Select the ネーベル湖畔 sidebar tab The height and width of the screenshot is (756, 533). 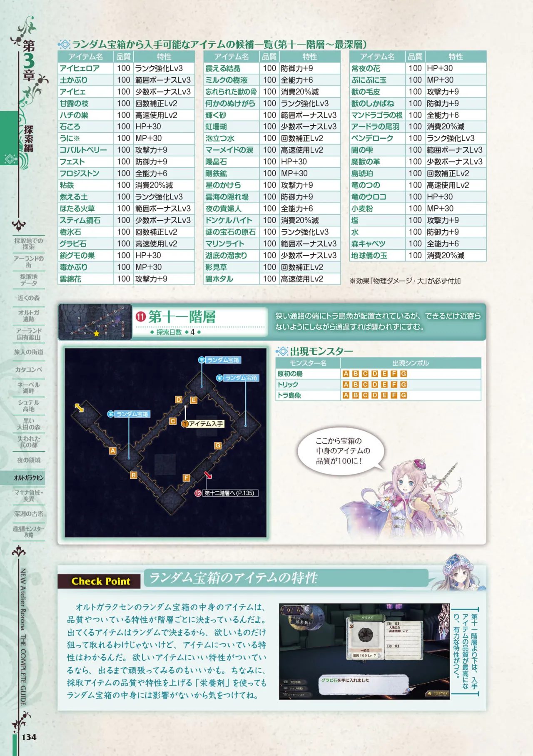tap(28, 388)
